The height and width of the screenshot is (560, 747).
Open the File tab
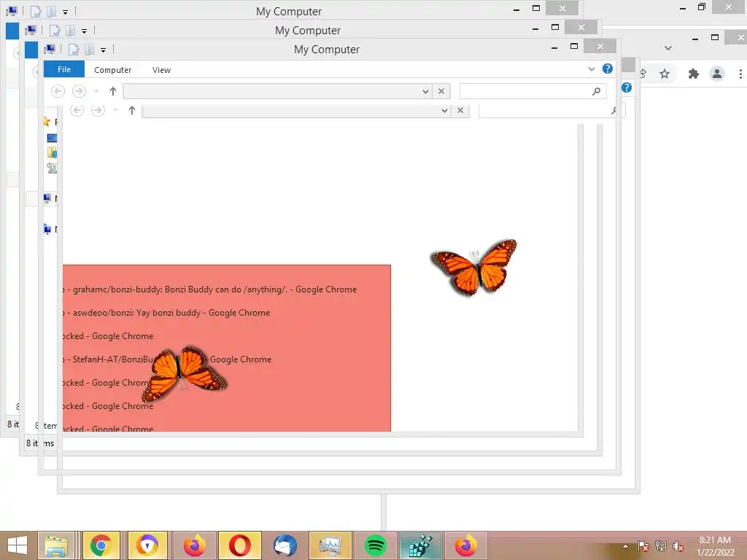point(64,69)
